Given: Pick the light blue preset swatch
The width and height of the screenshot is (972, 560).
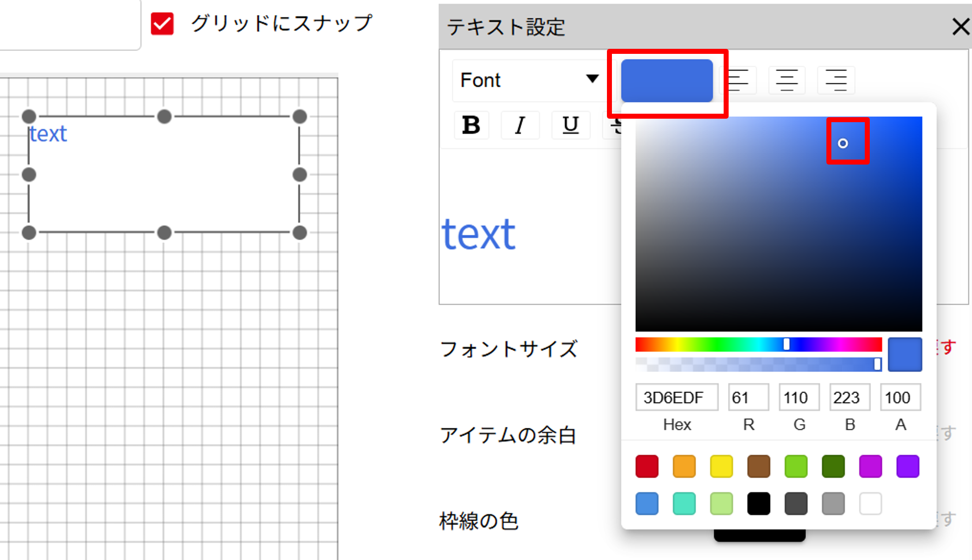Looking at the screenshot, I should (x=647, y=504).
